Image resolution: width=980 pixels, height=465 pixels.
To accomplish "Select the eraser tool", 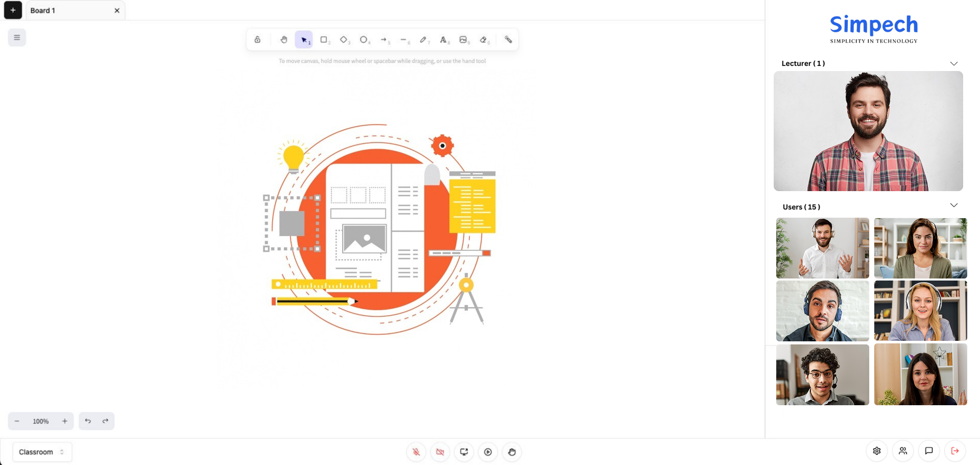I will coord(484,40).
